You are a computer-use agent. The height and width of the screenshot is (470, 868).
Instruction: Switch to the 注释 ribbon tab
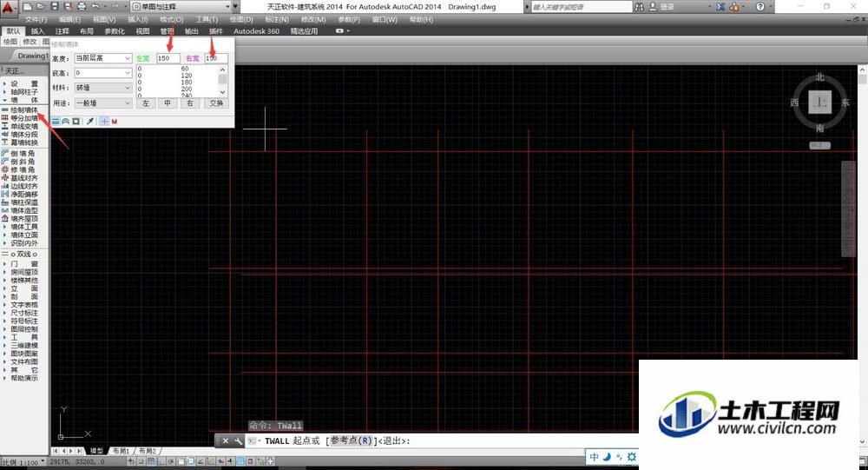(62, 31)
